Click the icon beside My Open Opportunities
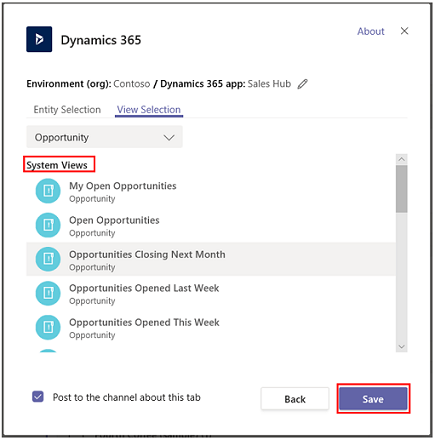Image resolution: width=435 pixels, height=440 pixels. pos(48,191)
